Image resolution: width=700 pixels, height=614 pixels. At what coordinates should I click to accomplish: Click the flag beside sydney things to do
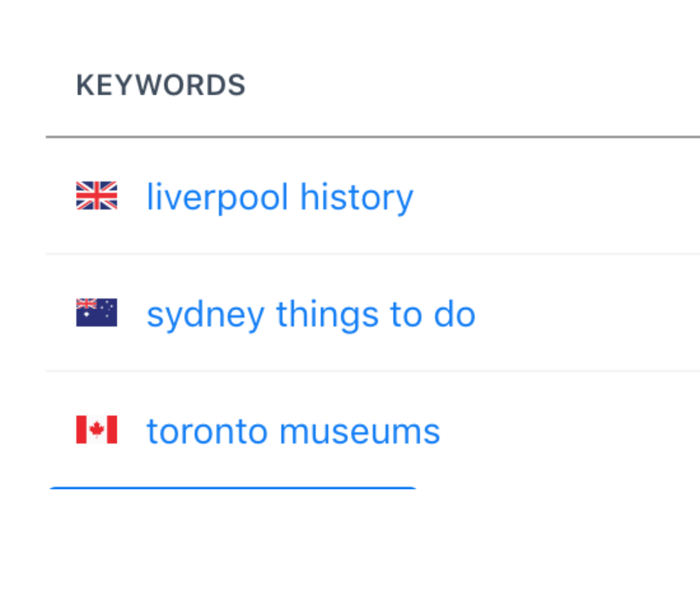pyautogui.click(x=97, y=312)
